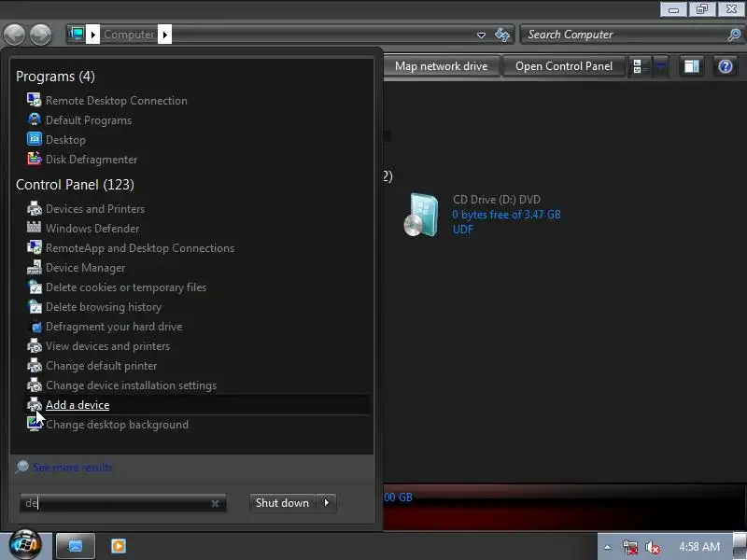Click the Start orb on taskbar

(x=25, y=544)
